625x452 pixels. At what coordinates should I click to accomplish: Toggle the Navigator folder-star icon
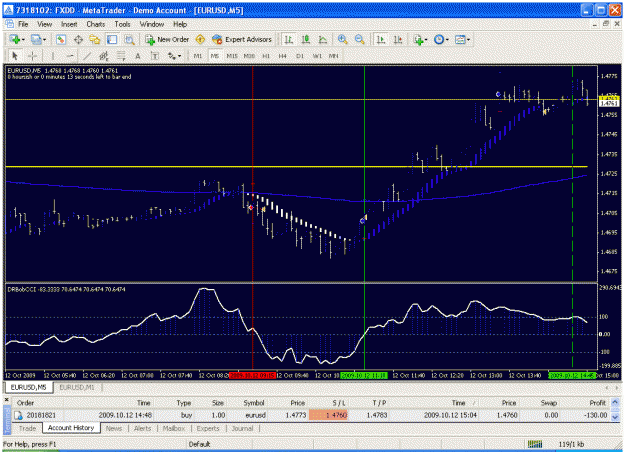pyautogui.click(x=95, y=39)
